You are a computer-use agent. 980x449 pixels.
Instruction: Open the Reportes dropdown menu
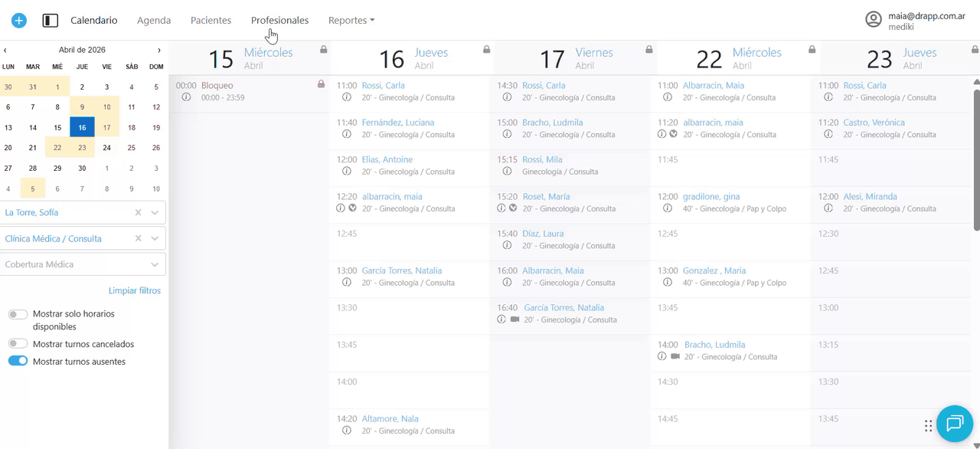pyautogui.click(x=351, y=21)
